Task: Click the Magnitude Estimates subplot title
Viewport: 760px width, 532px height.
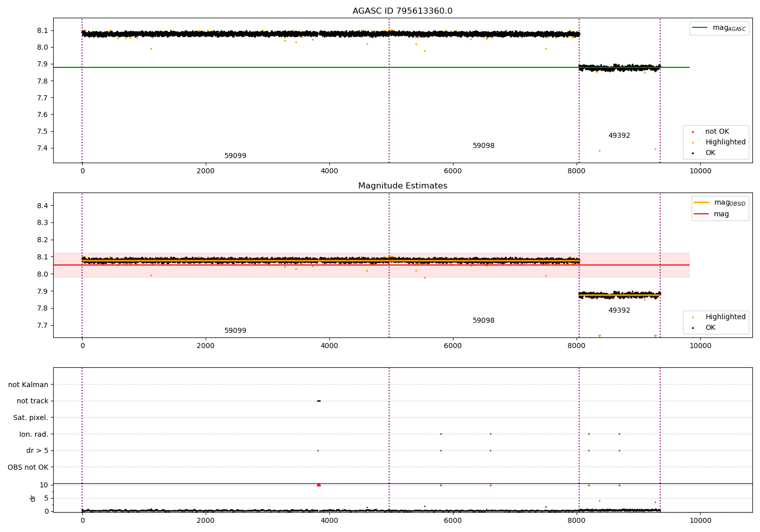Action: pyautogui.click(x=402, y=186)
